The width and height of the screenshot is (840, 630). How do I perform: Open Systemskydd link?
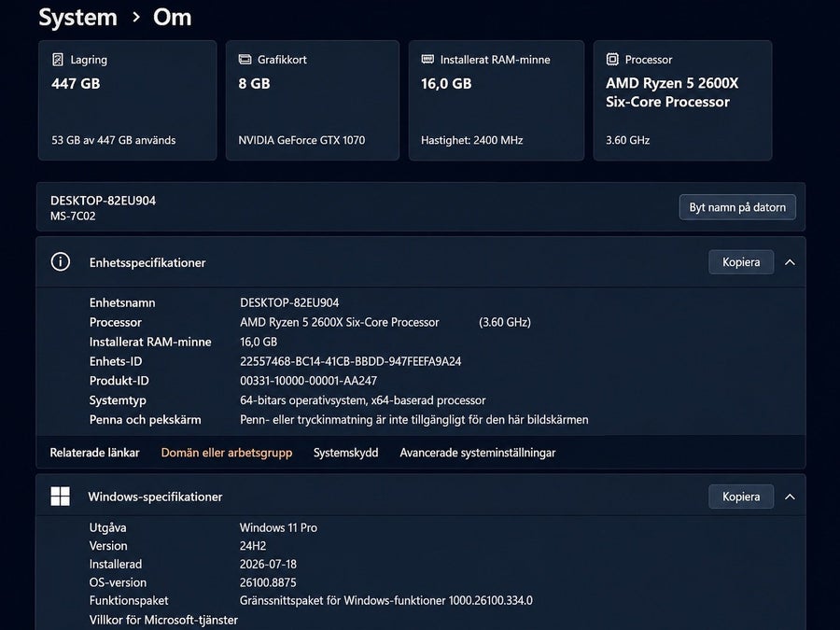click(345, 453)
